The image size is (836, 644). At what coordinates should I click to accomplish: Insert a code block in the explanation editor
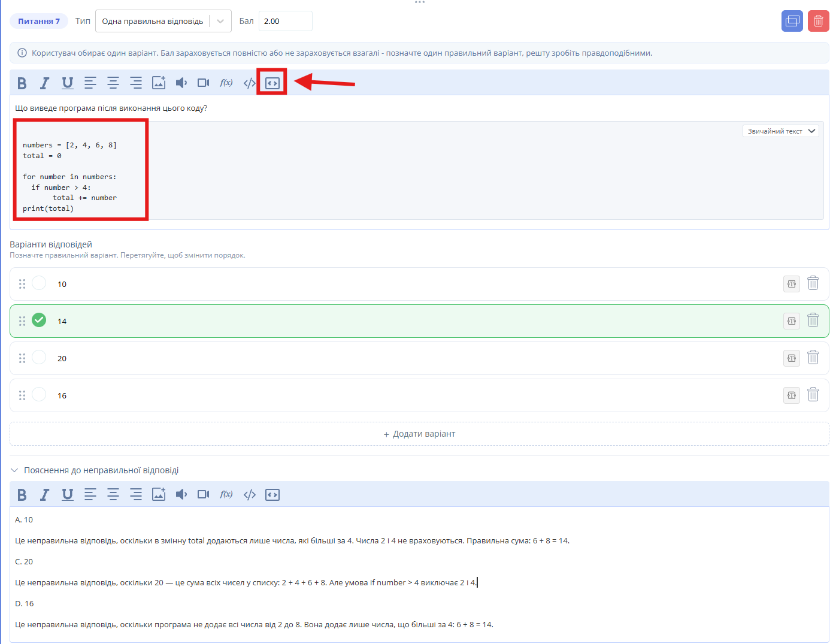pos(272,494)
